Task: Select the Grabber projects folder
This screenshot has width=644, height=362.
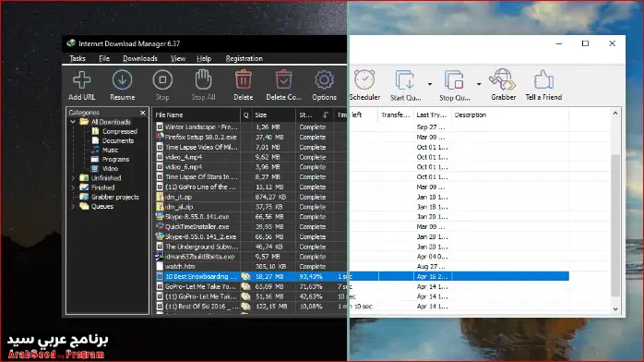Action: pos(110,197)
